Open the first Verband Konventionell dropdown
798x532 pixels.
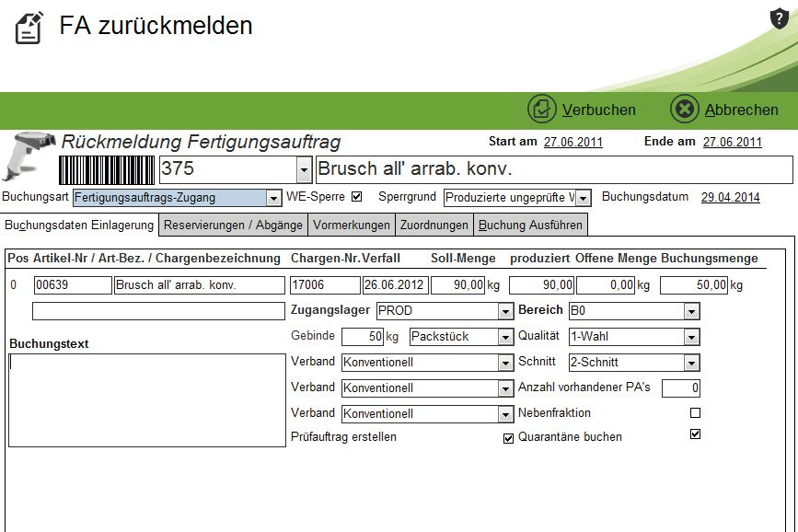(505, 363)
